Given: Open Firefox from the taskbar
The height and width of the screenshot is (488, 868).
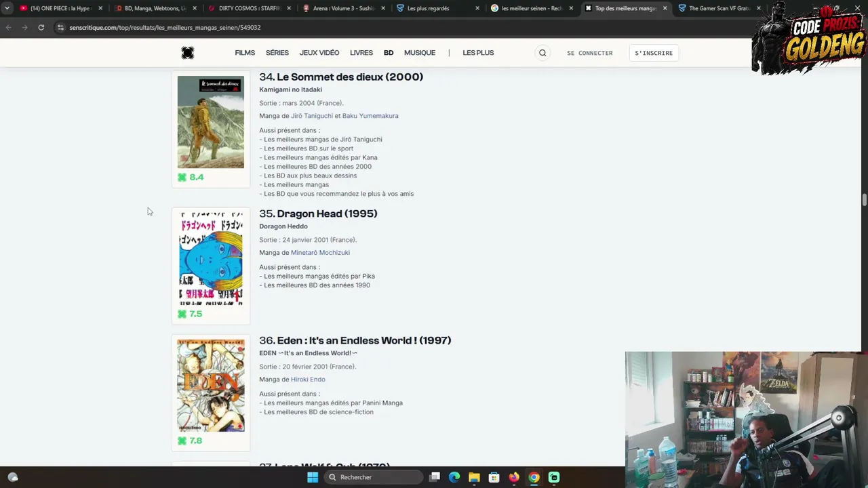Looking at the screenshot, I should click(514, 477).
